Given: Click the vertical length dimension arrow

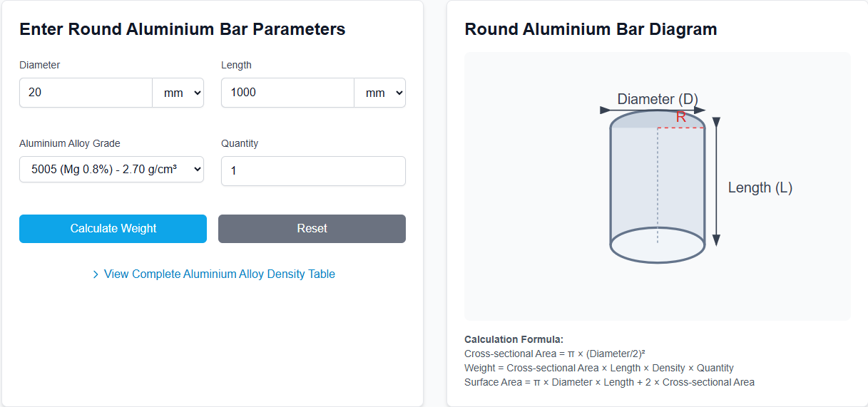Looking at the screenshot, I should pyautogui.click(x=717, y=182).
